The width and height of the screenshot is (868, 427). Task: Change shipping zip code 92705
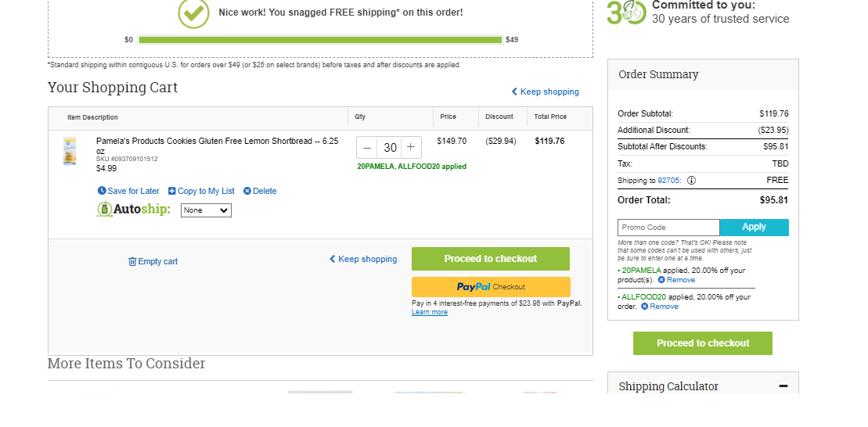668,181
